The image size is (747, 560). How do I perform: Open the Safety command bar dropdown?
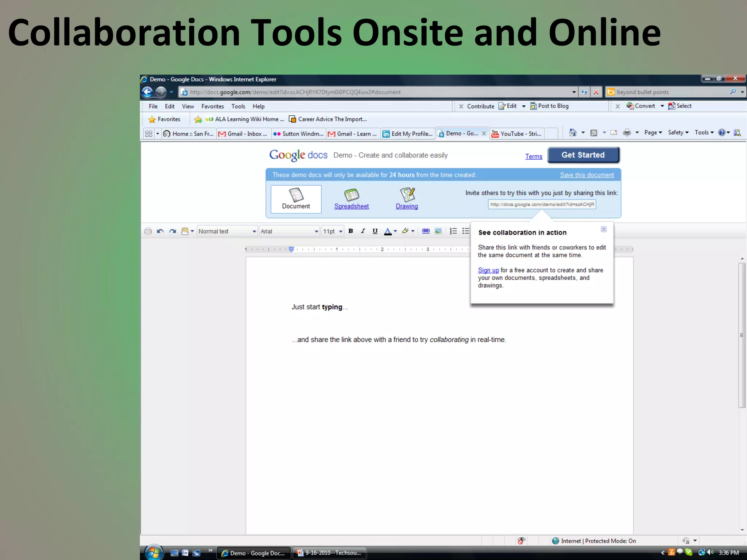click(x=678, y=133)
